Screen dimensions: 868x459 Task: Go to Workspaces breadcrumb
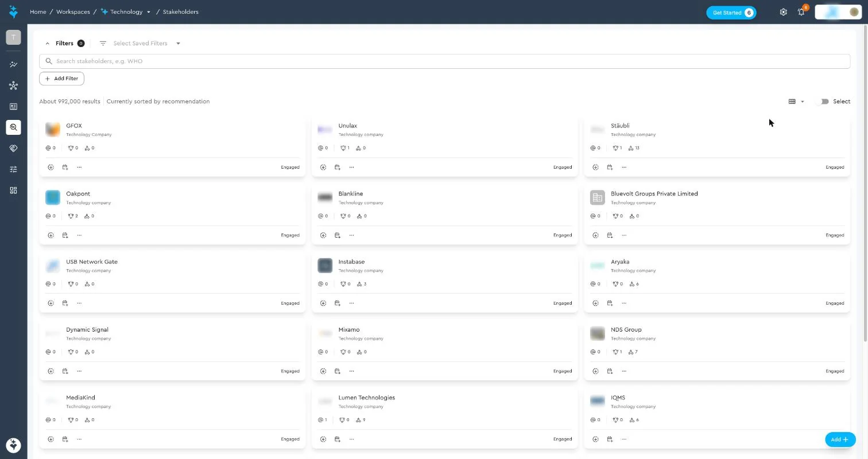[x=73, y=12]
